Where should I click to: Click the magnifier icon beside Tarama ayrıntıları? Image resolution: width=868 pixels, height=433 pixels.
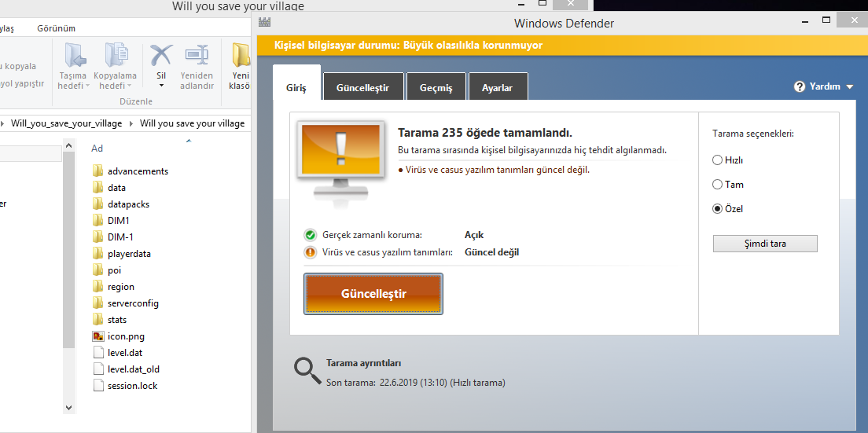[x=307, y=371]
